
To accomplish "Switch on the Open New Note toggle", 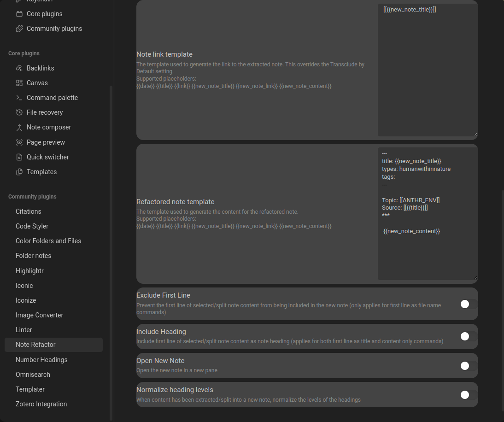I will [469, 366].
